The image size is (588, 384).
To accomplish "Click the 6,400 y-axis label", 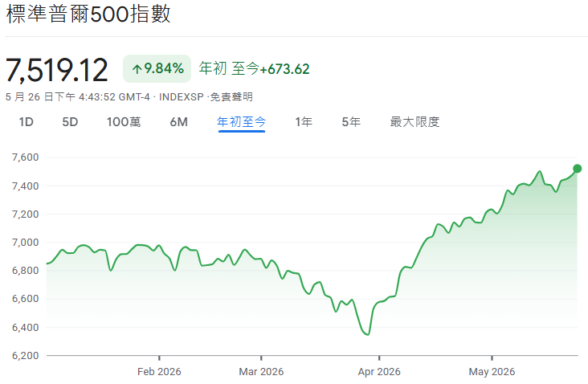I will (x=26, y=328).
